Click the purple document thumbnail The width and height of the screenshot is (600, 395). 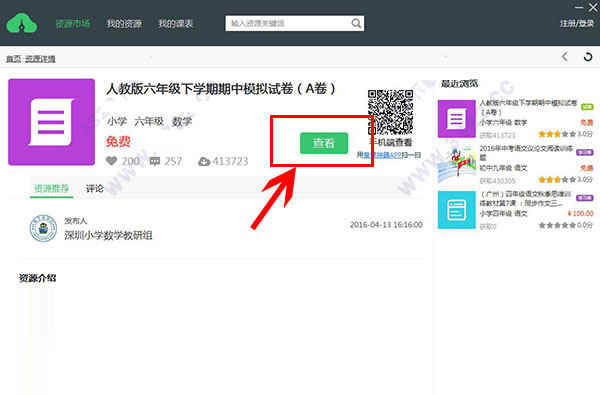(x=51, y=122)
